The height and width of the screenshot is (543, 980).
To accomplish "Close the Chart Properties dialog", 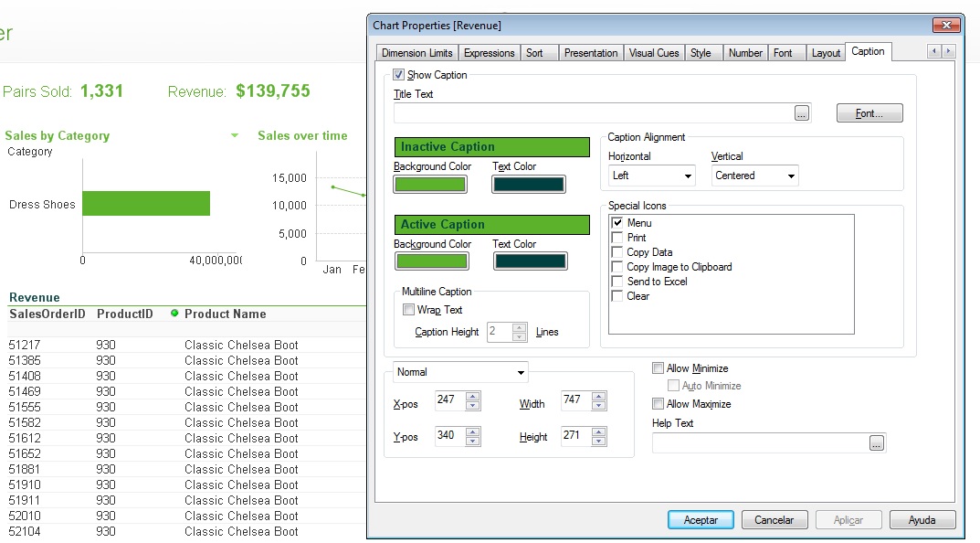I will tap(946, 25).
